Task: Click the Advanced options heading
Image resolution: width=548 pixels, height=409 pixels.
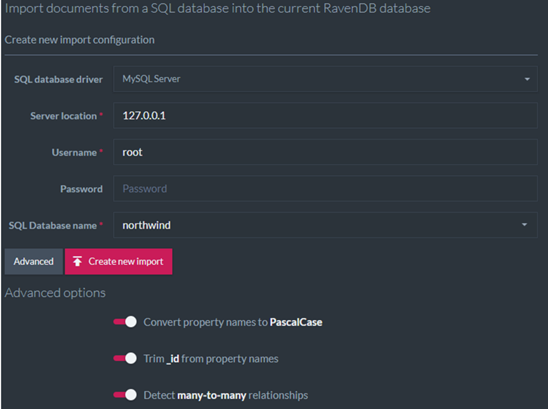Action: coord(55,293)
